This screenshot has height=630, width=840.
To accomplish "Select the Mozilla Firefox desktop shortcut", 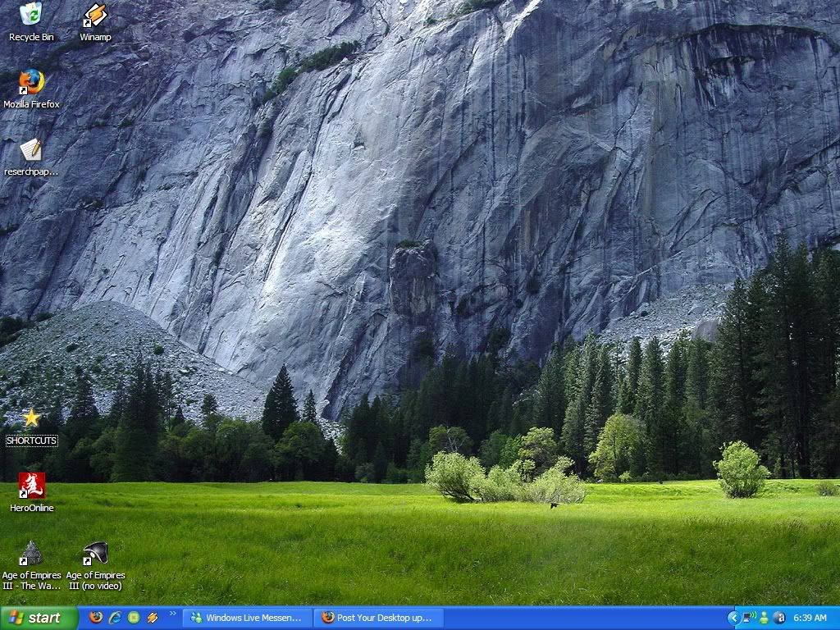I will click(31, 89).
